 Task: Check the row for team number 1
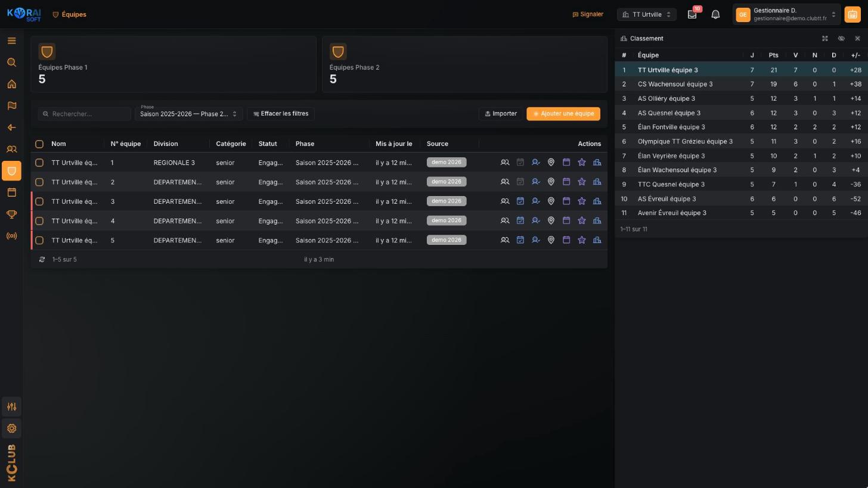[39, 163]
